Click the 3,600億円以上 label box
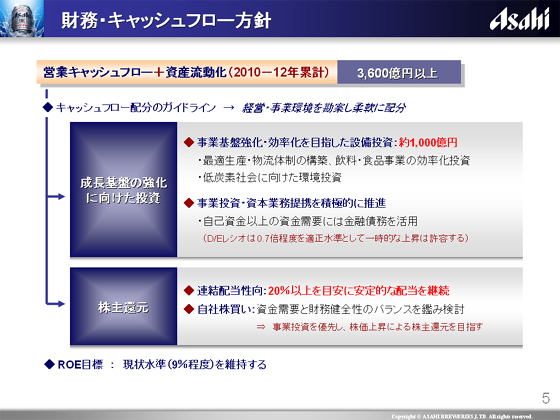Image resolution: width=560 pixels, height=420 pixels. (399, 72)
